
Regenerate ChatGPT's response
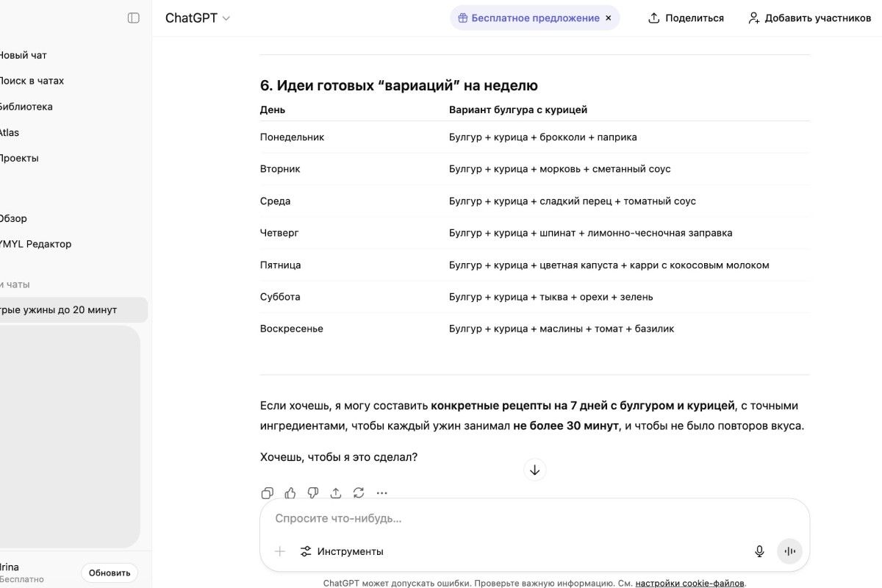(x=359, y=492)
